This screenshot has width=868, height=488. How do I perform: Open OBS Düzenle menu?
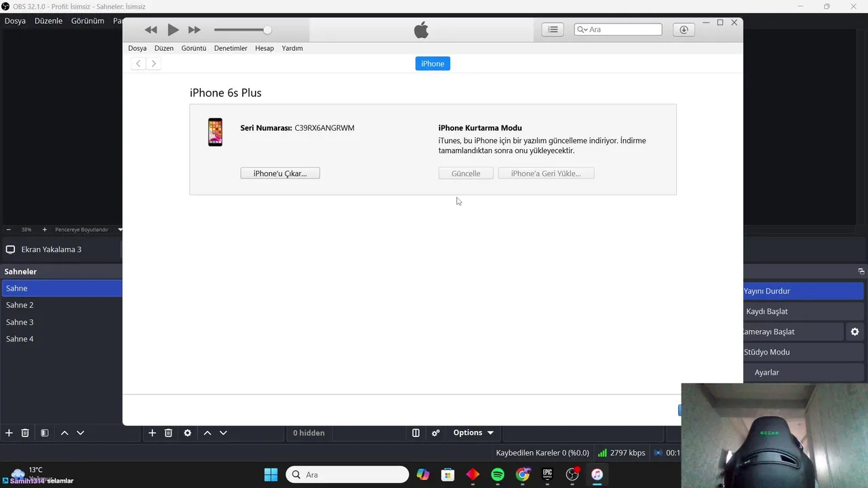48,21
